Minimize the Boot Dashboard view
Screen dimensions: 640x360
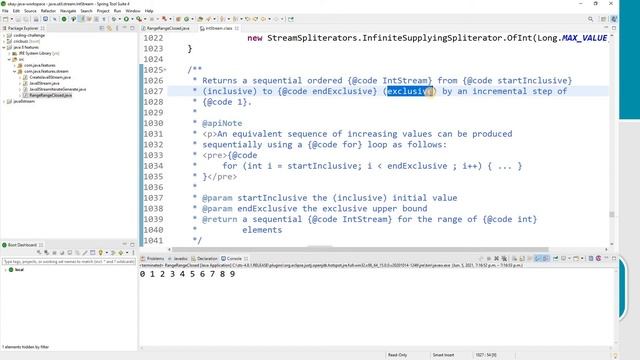pyautogui.click(x=124, y=244)
